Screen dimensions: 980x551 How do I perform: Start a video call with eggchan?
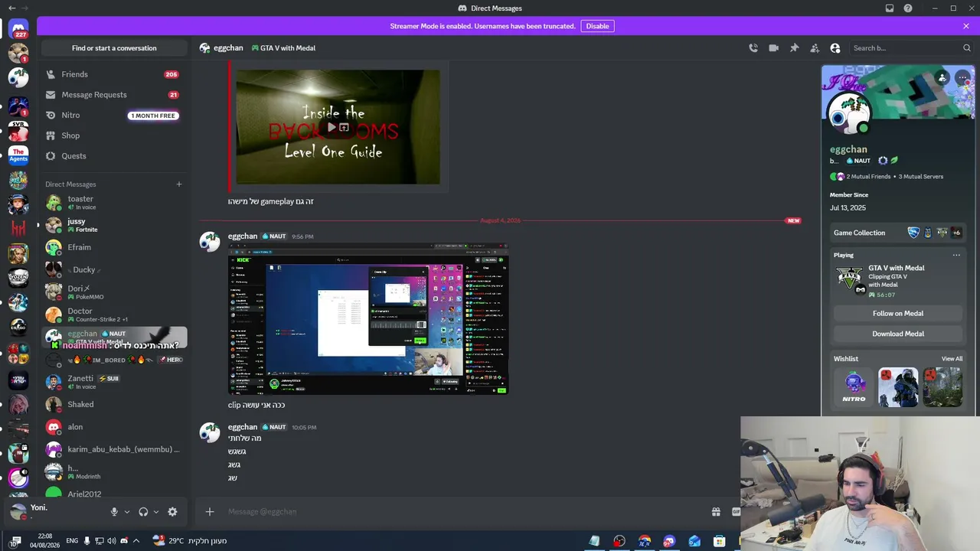(x=774, y=47)
